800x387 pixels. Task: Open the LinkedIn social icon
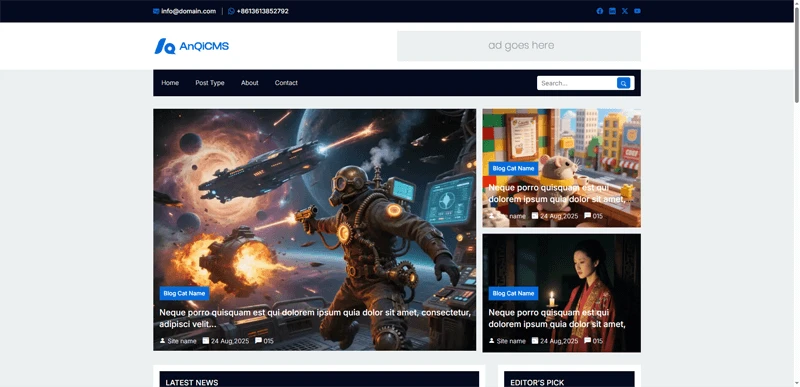pyautogui.click(x=612, y=11)
